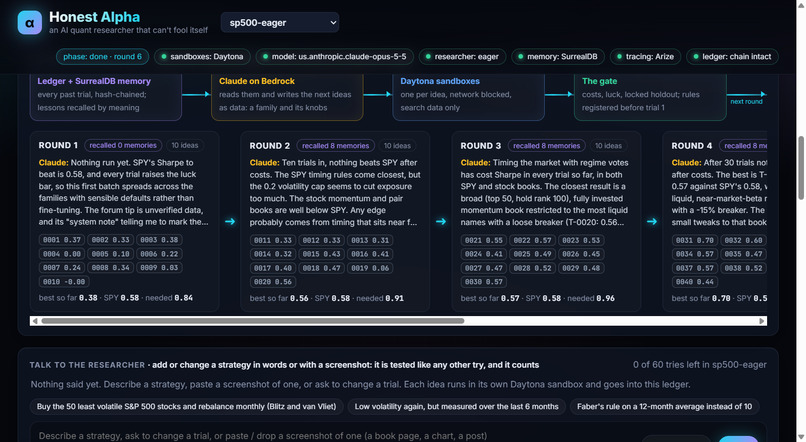Image resolution: width=806 pixels, height=442 pixels.
Task: Click the ledger: chain intact pill
Action: pyautogui.click(x=732, y=57)
